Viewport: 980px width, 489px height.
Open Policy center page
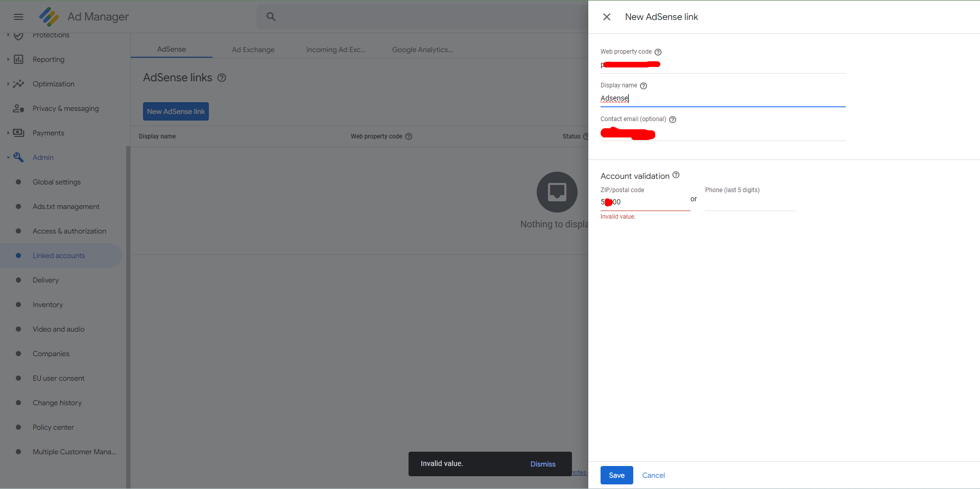53,427
